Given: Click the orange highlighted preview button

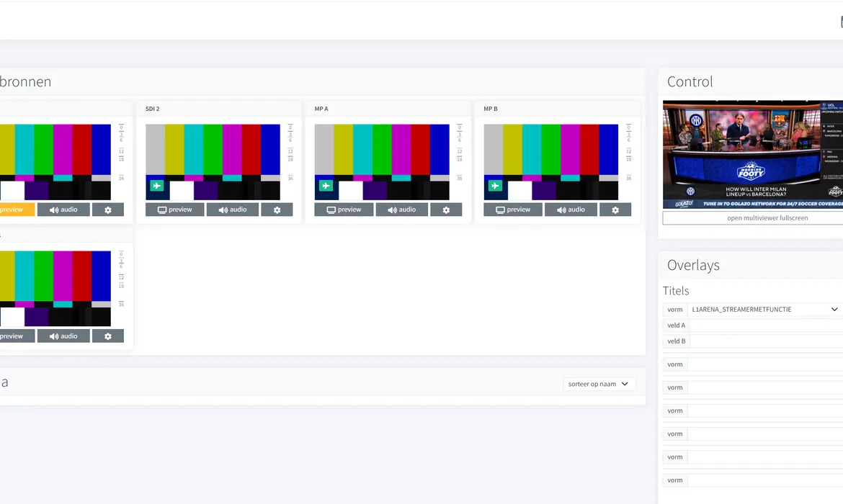Looking at the screenshot, I should (16, 210).
